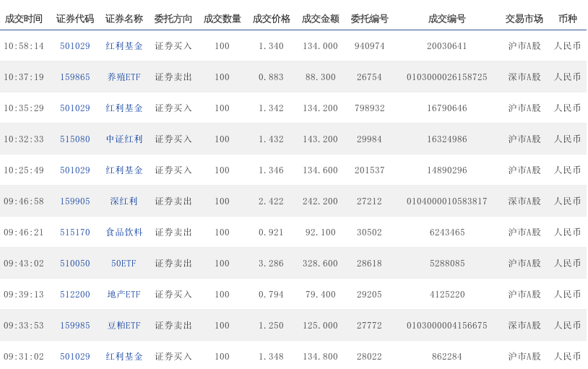Select trade amount 242.200
588x369 pixels.
tap(320, 201)
